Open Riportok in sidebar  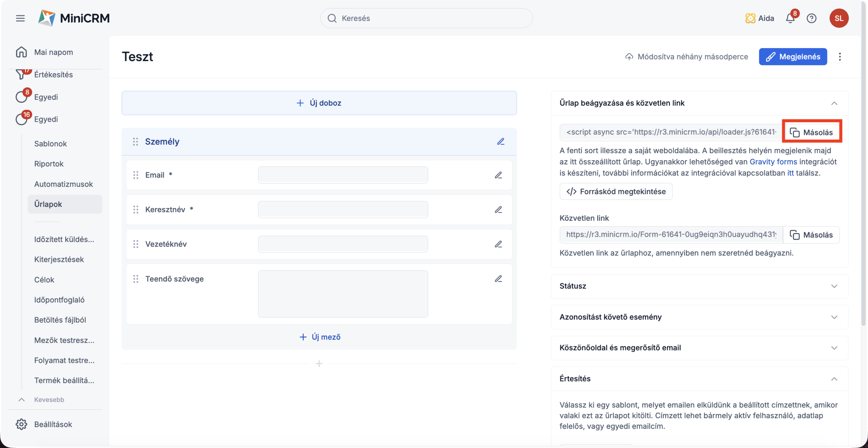click(49, 164)
